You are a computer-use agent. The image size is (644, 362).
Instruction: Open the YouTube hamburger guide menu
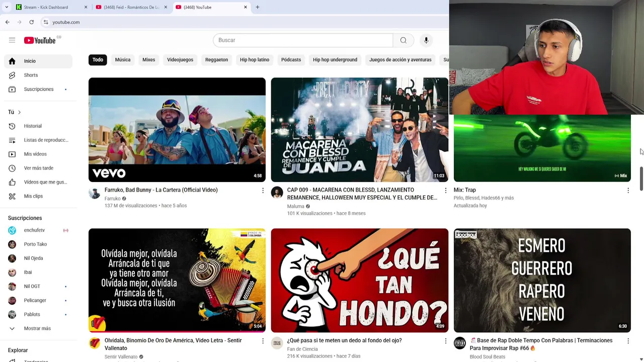pyautogui.click(x=12, y=40)
